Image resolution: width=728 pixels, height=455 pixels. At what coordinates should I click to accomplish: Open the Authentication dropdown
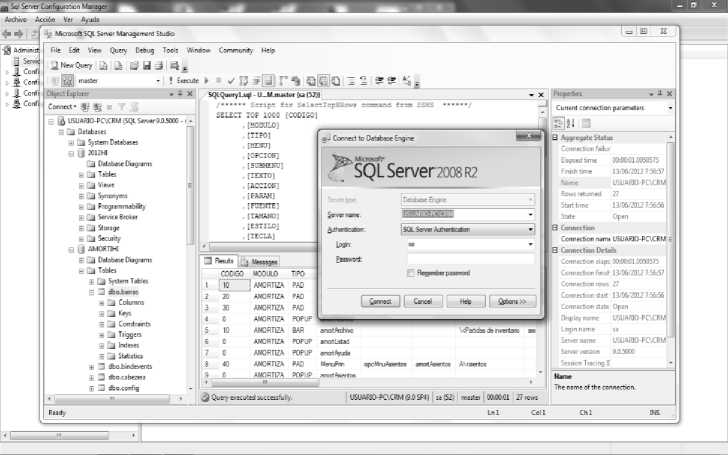tap(529, 229)
